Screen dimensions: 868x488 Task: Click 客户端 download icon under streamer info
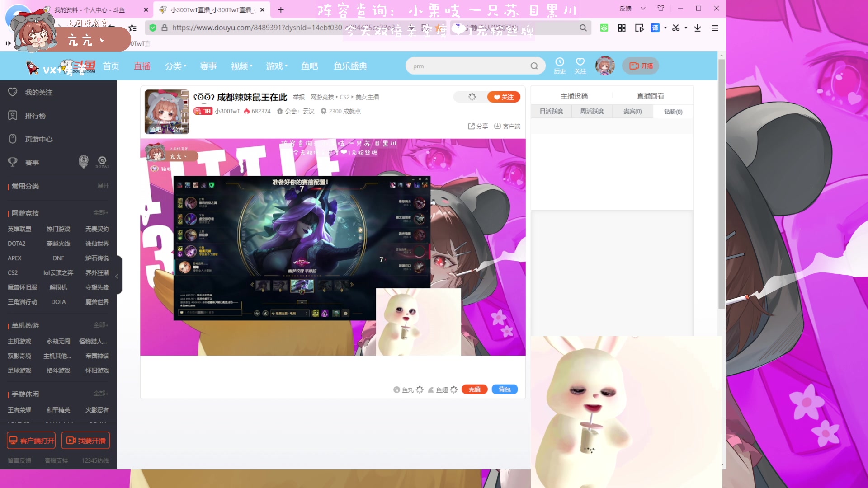click(x=507, y=126)
